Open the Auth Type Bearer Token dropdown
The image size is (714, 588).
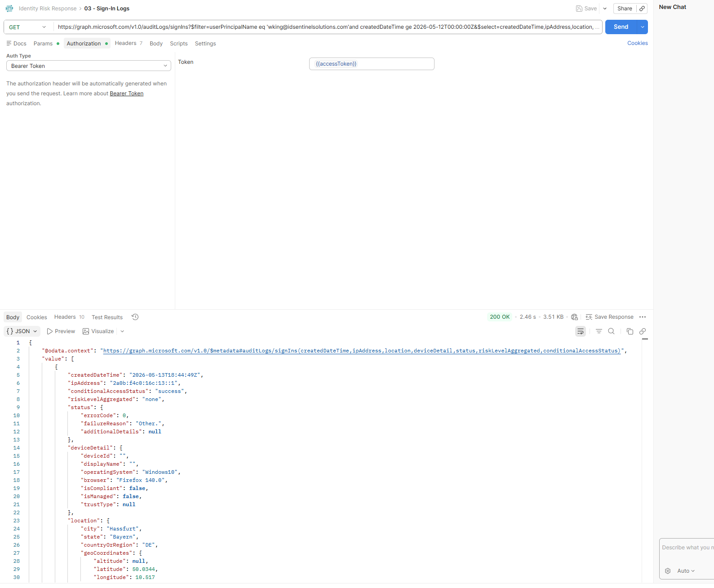[x=89, y=66]
